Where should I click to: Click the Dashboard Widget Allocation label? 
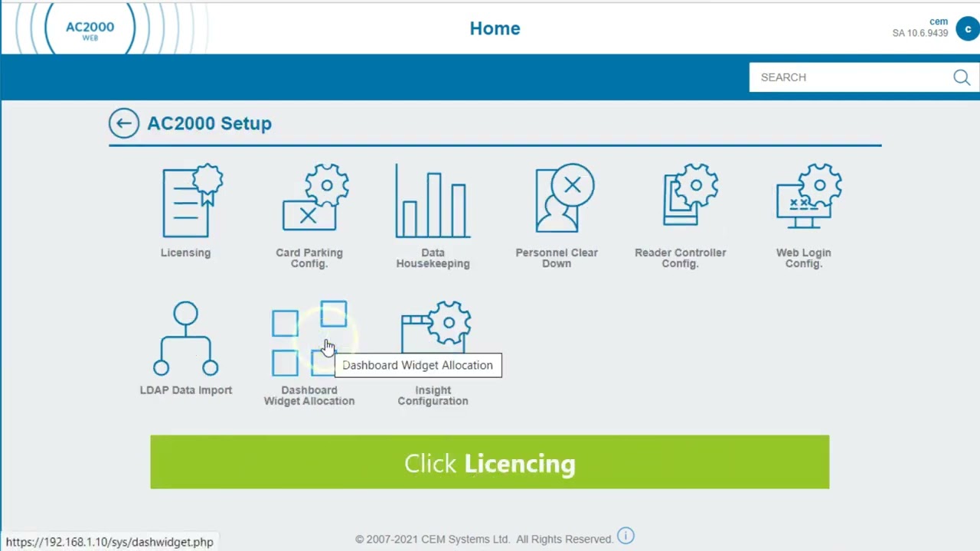(x=309, y=396)
